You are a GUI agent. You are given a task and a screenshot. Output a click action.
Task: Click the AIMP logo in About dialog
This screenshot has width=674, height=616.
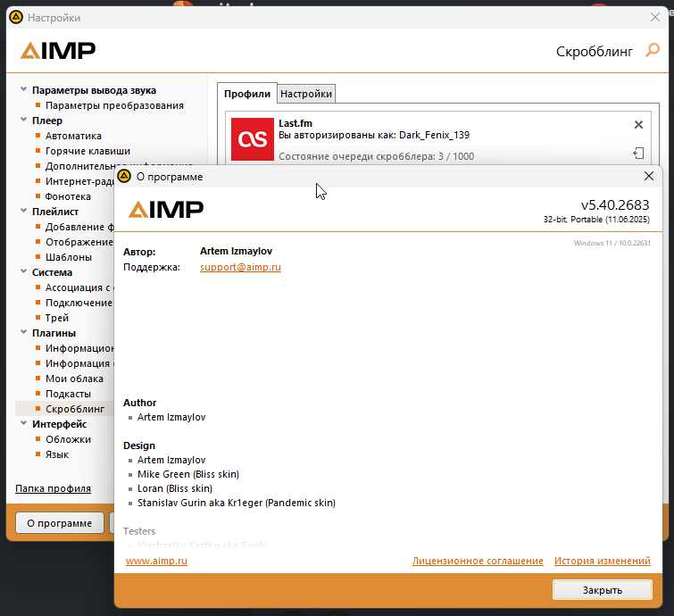(166, 210)
